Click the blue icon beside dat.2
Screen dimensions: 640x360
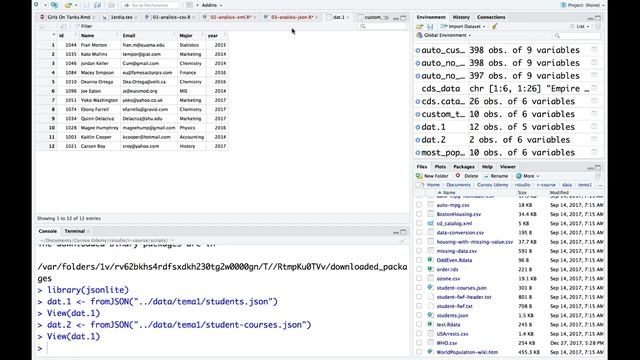click(418, 140)
